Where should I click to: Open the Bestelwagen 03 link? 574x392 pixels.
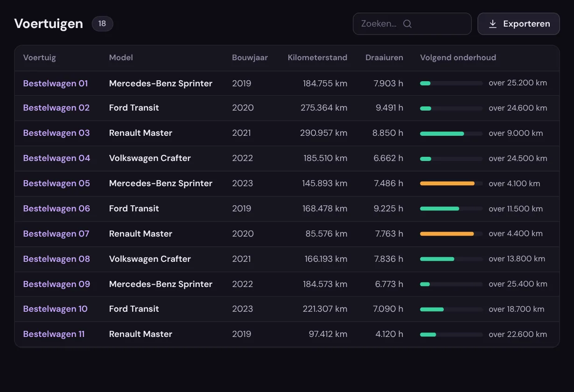[x=56, y=133]
